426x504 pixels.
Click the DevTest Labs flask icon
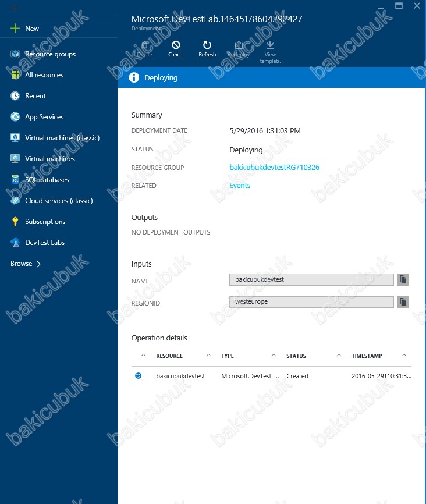(15, 242)
